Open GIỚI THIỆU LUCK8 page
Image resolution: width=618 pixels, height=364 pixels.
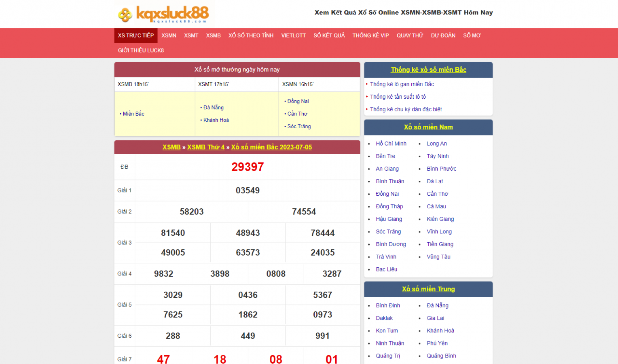pyautogui.click(x=141, y=51)
